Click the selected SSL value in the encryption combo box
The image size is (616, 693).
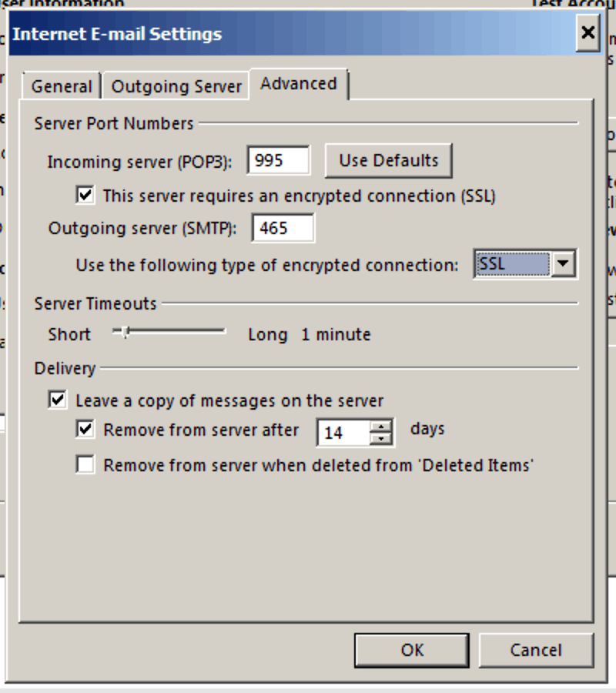click(511, 264)
